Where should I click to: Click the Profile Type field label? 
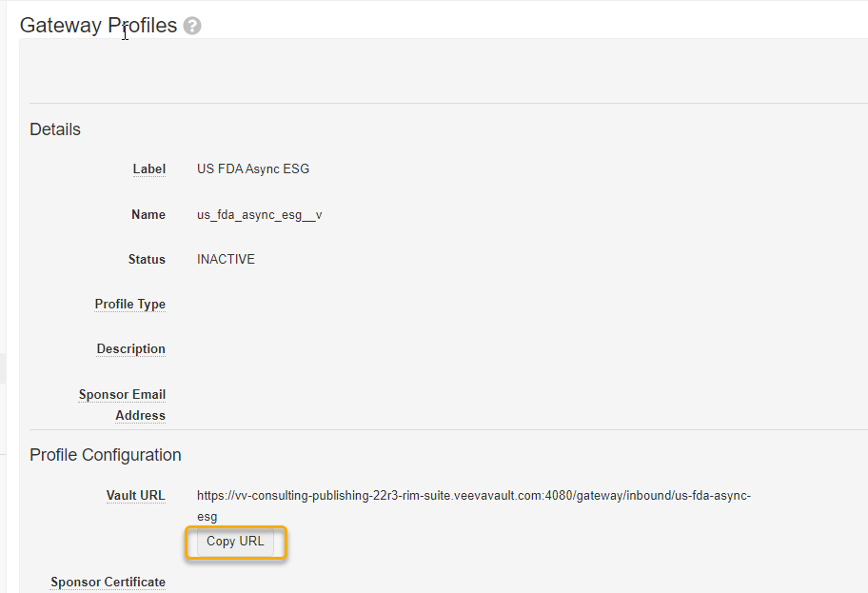[130, 305]
